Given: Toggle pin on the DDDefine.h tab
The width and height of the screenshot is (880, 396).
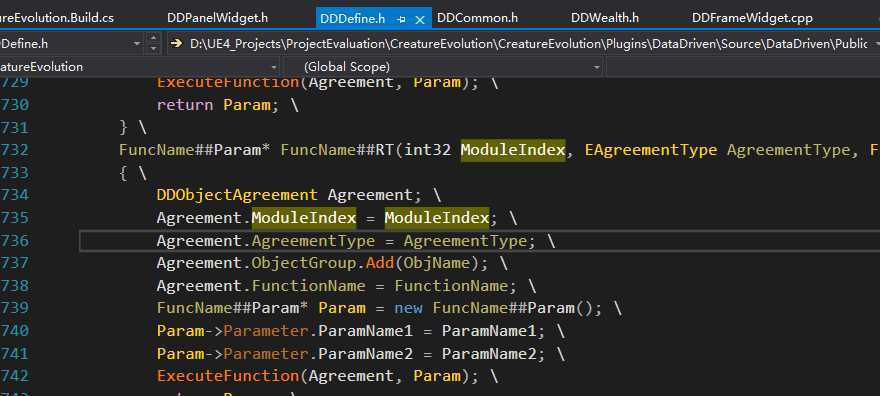Looking at the screenshot, I should (x=401, y=20).
